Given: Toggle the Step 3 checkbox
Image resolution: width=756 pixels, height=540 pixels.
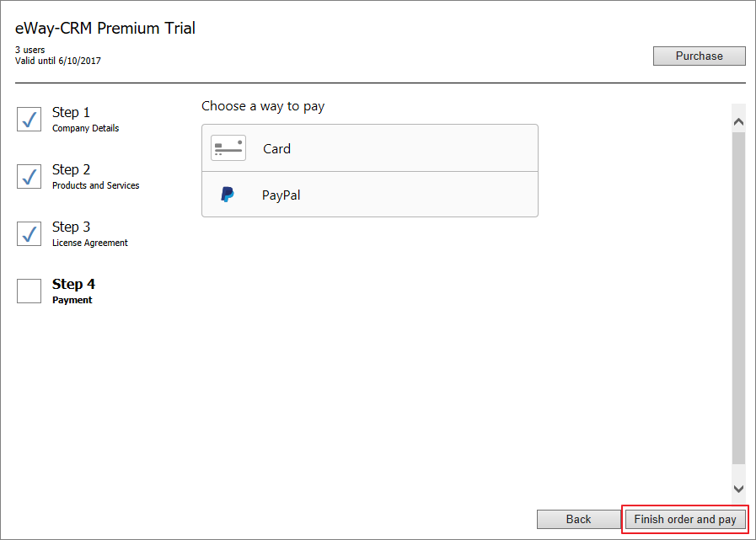Looking at the screenshot, I should pos(29,234).
